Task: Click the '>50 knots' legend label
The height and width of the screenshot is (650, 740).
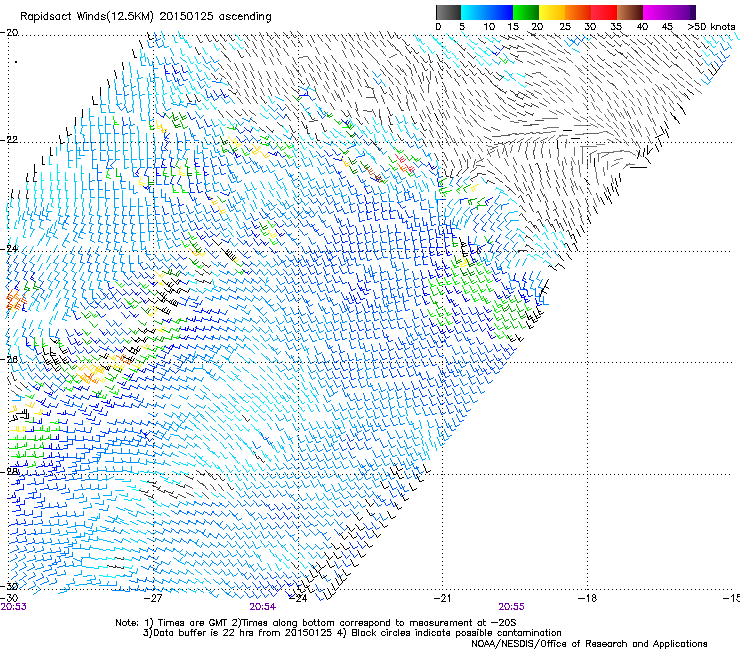Action: 711,27
